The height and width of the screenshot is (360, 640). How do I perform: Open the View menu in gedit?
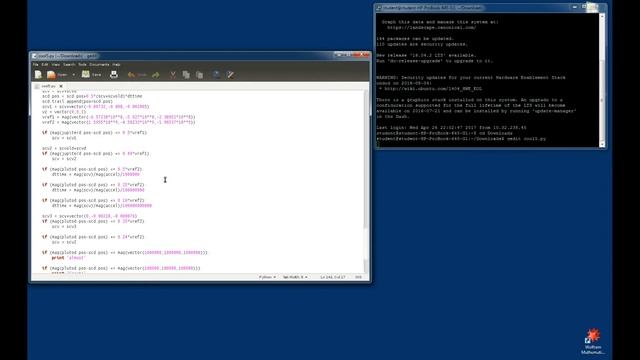(x=56, y=64)
